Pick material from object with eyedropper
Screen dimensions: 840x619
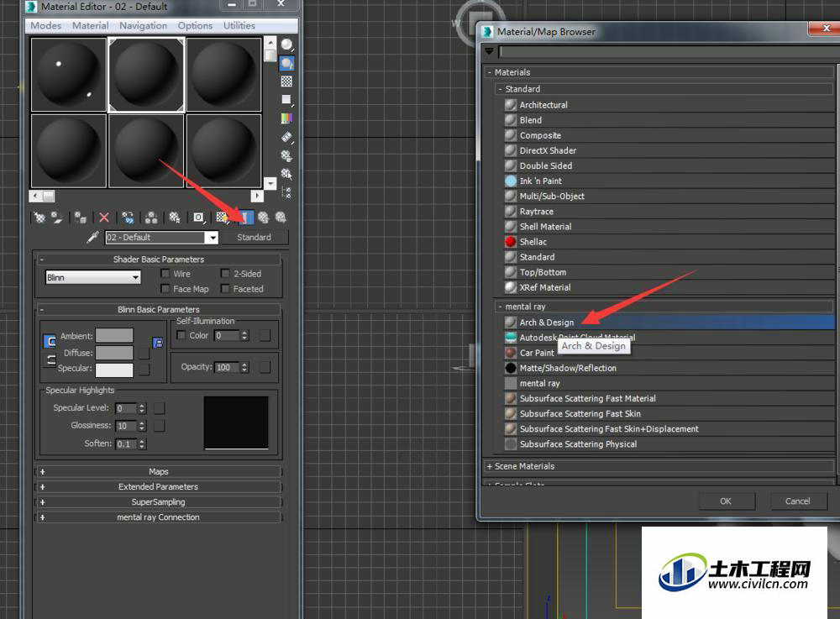pos(93,237)
